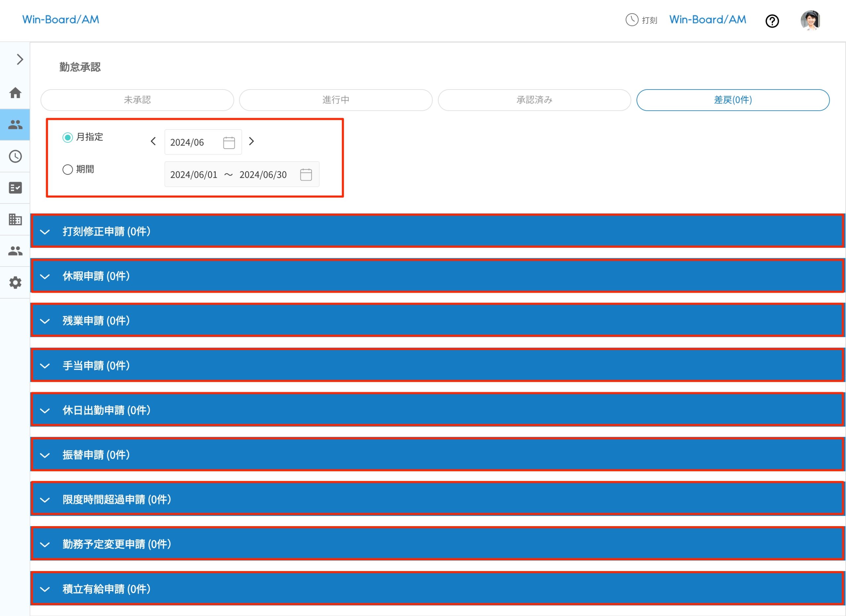
Task: Click the help question mark icon
Action: pos(772,21)
